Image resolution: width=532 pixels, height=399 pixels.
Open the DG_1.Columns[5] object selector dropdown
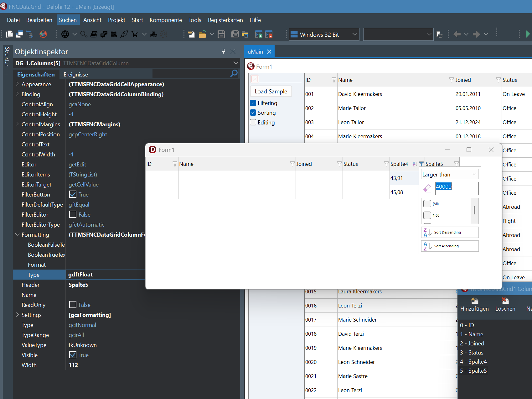tap(235, 63)
